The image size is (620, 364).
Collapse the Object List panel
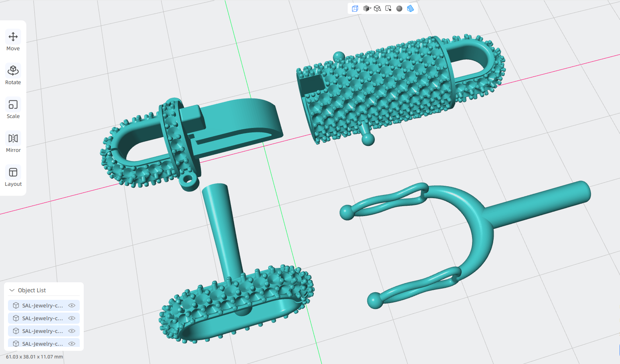coord(12,290)
